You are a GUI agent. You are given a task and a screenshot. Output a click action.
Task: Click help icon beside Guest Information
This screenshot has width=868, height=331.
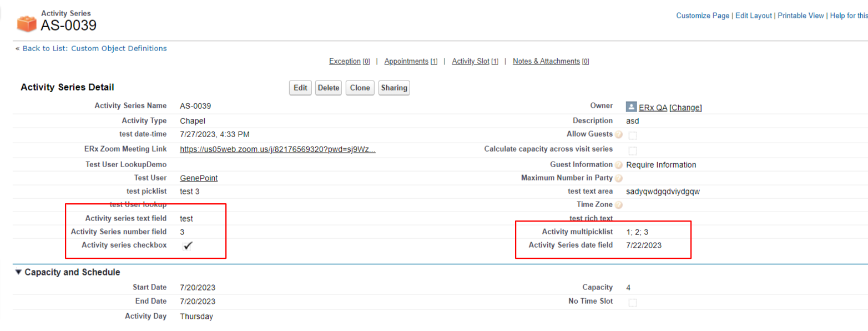coord(619,165)
